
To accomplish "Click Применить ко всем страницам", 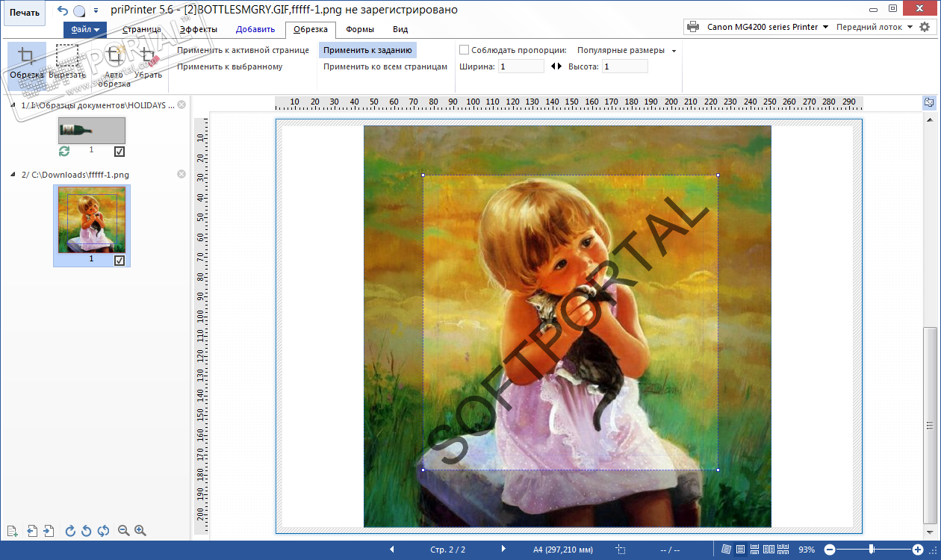I will click(x=385, y=66).
